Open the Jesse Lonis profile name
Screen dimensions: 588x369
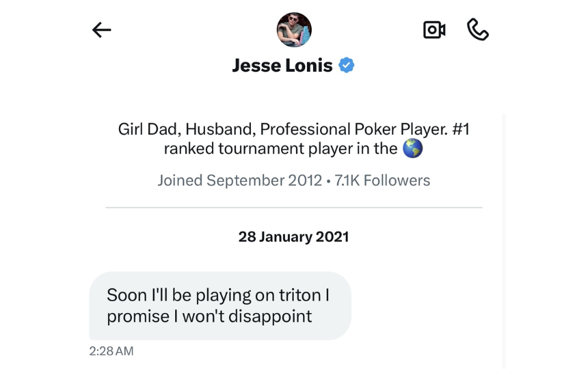click(x=282, y=66)
